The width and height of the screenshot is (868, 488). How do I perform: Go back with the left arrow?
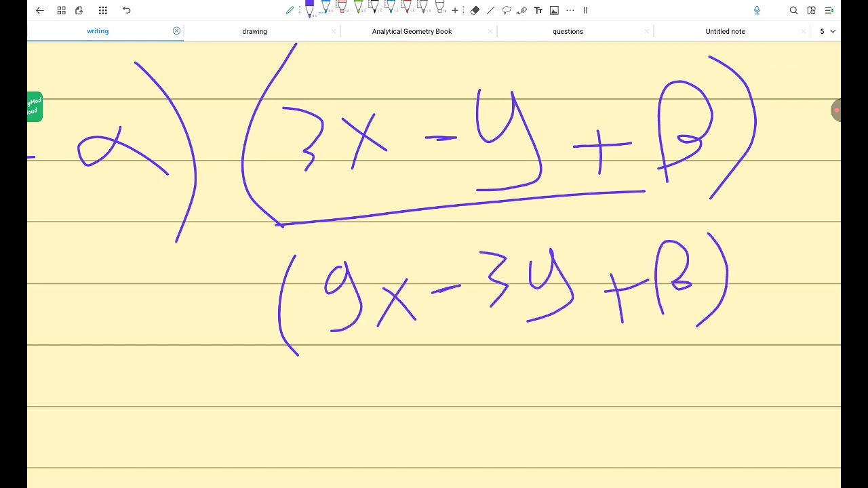click(40, 10)
